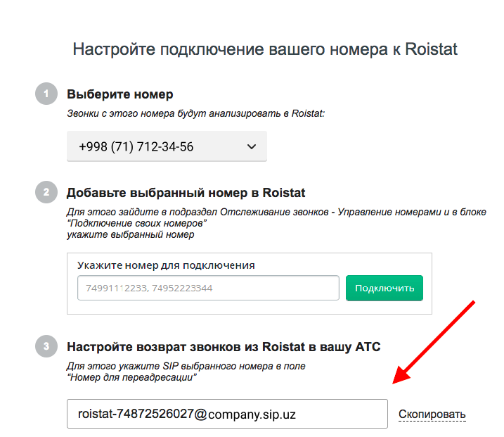The image size is (504, 437).
Task: Click the chevron arrow in the number selector
Action: click(252, 147)
